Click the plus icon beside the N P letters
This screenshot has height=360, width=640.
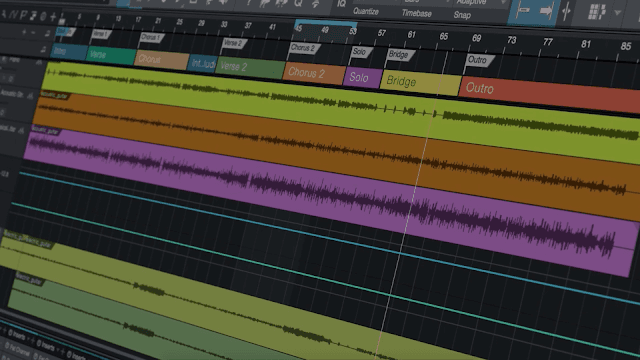(x=53, y=17)
